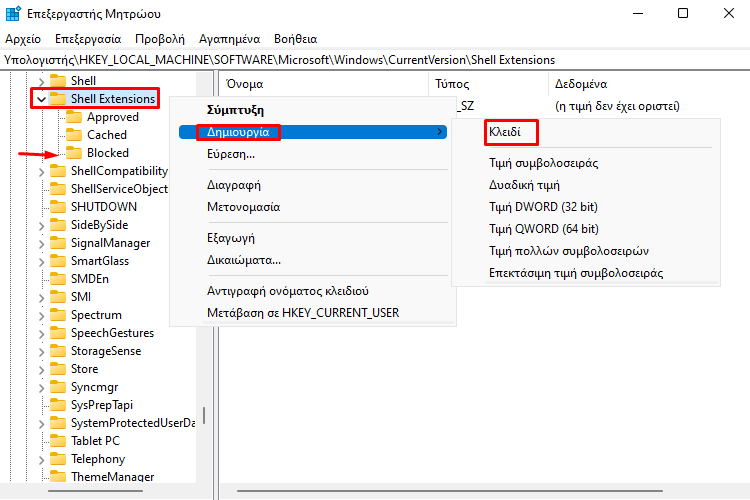Click the registry path address bar
Viewport: 750px width, 500px height.
pos(375,60)
